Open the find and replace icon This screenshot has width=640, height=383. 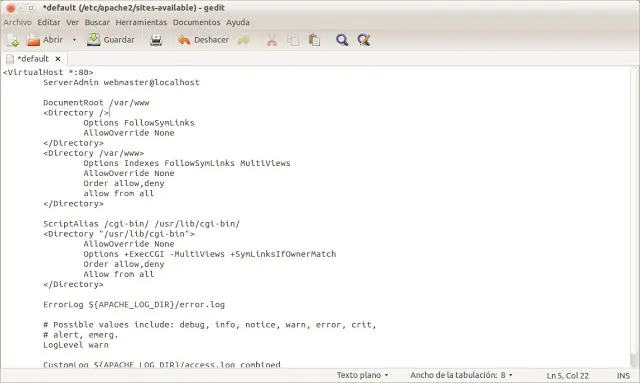[363, 40]
